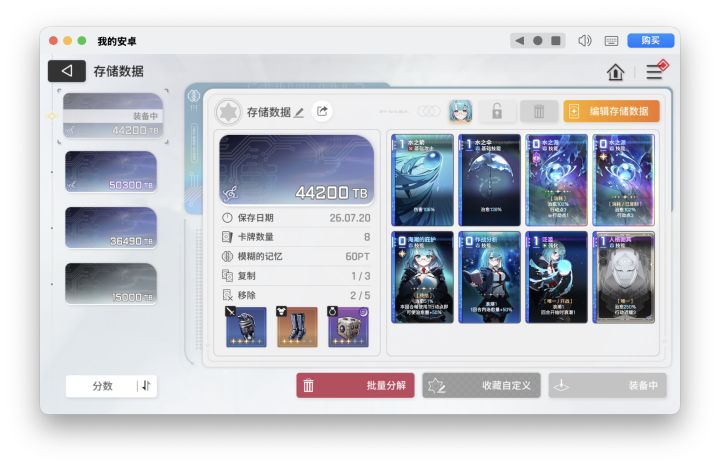The width and height of the screenshot is (720, 467).
Task: Click the large 44200 TB banner card
Action: (x=297, y=169)
